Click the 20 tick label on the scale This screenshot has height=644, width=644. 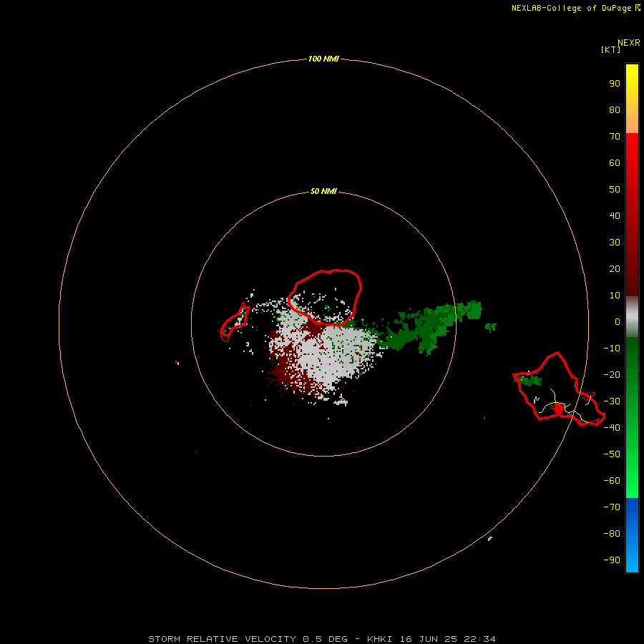coord(615,269)
